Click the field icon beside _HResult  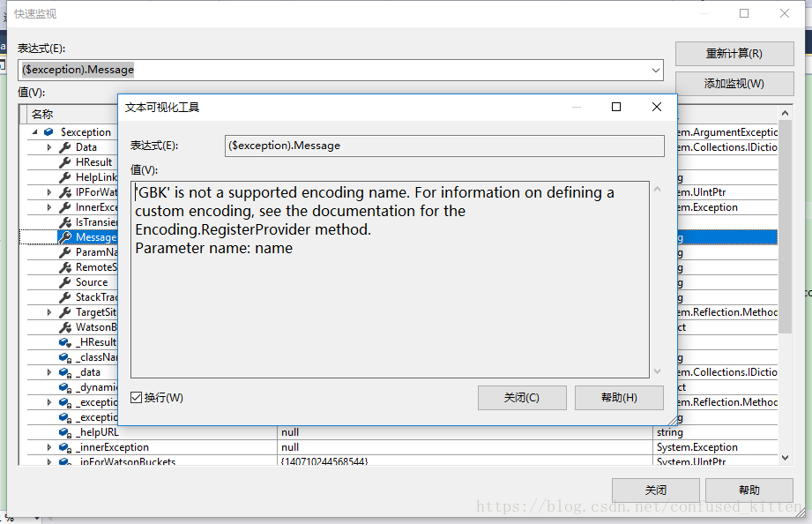[64, 342]
